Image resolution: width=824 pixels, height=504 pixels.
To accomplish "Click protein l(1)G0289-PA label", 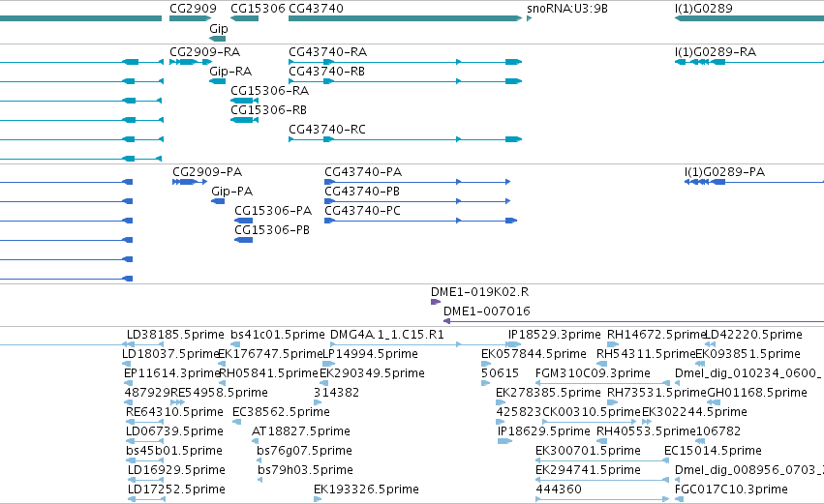I will 724,172.
